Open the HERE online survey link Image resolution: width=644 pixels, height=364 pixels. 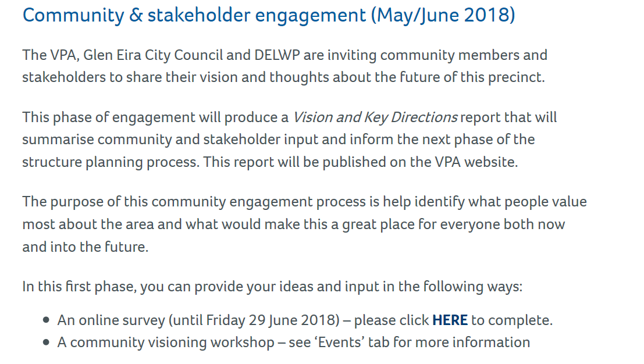pyautogui.click(x=450, y=320)
